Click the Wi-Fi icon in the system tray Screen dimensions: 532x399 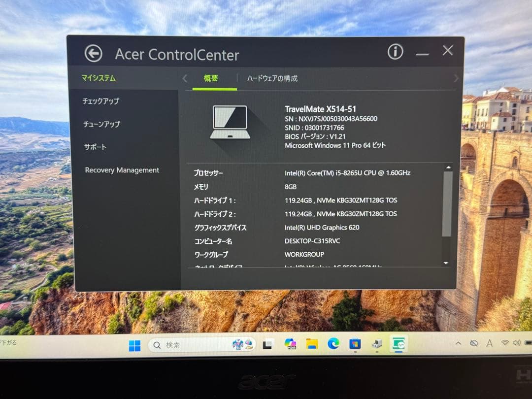pos(505,343)
